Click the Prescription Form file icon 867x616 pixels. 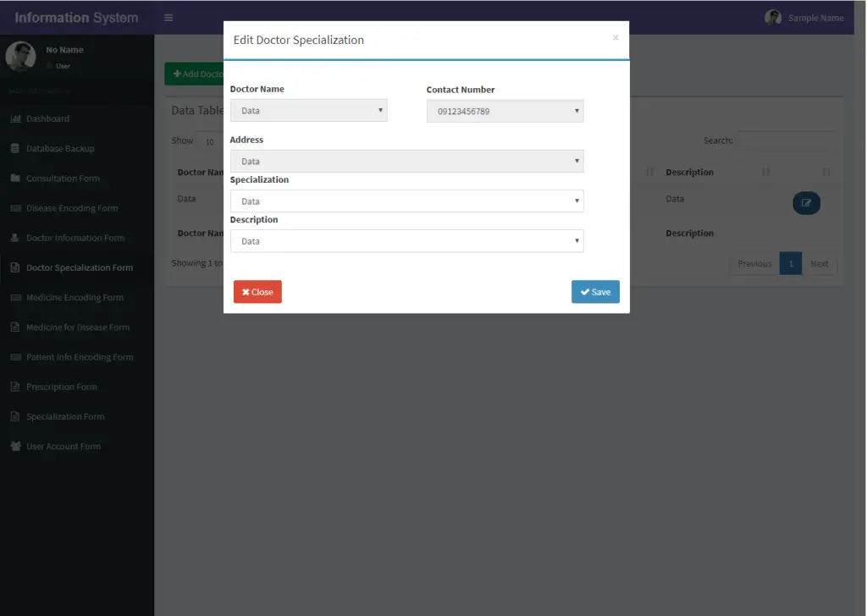pos(15,388)
